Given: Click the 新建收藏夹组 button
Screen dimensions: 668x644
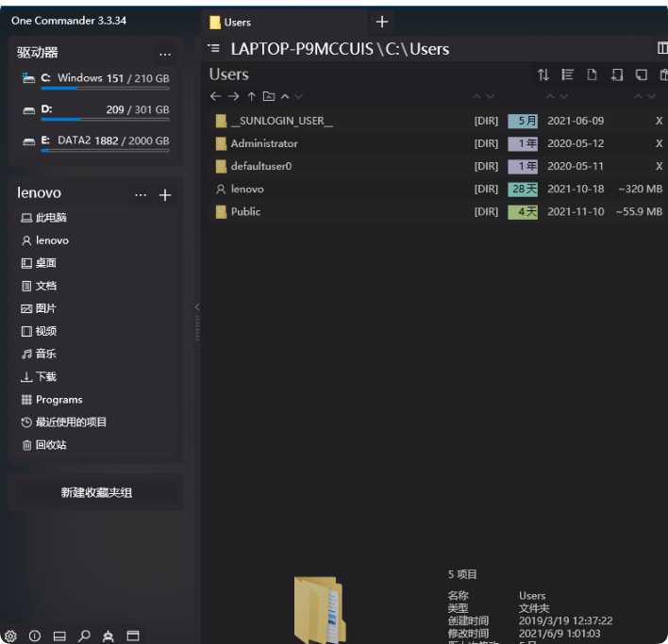Looking at the screenshot, I should click(x=96, y=492).
